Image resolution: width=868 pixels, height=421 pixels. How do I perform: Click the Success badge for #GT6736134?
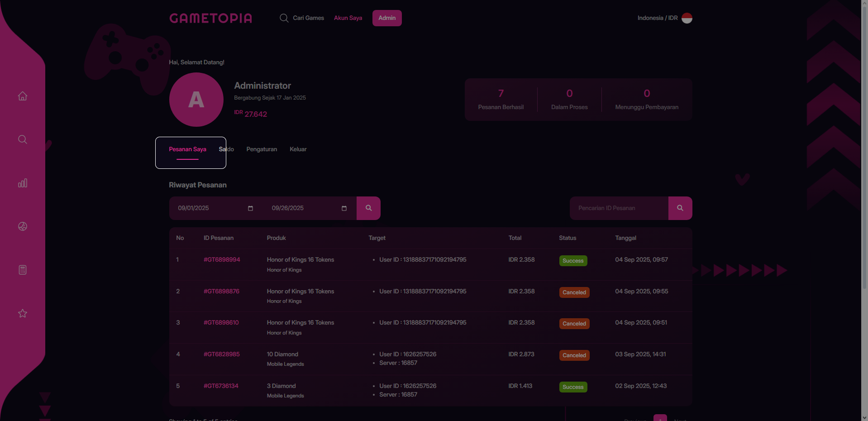[573, 387]
